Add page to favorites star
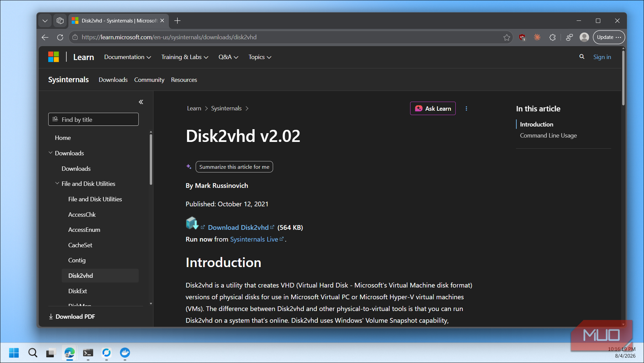 [x=507, y=37]
